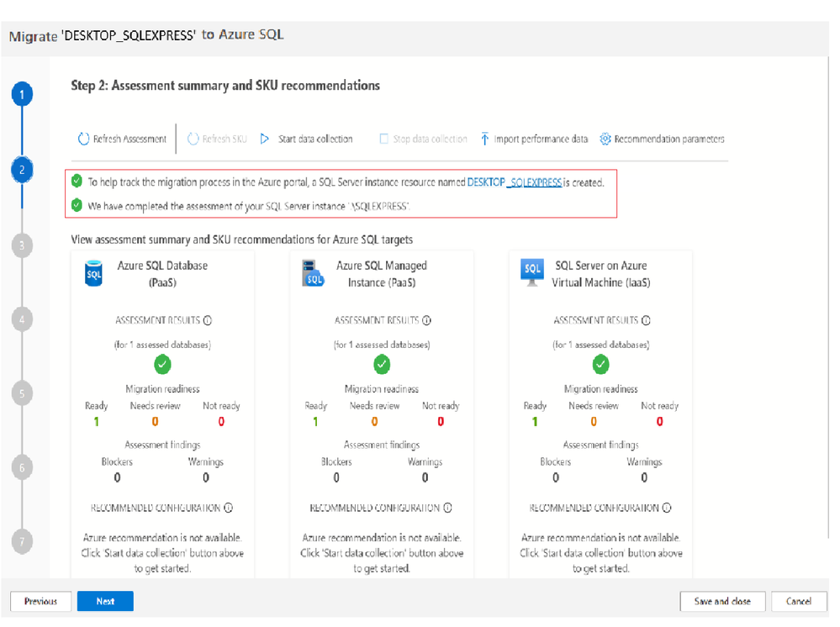Click the disabled Refresh SKU toolbar item
Viewport: 840px width, 627px height.
[217, 140]
